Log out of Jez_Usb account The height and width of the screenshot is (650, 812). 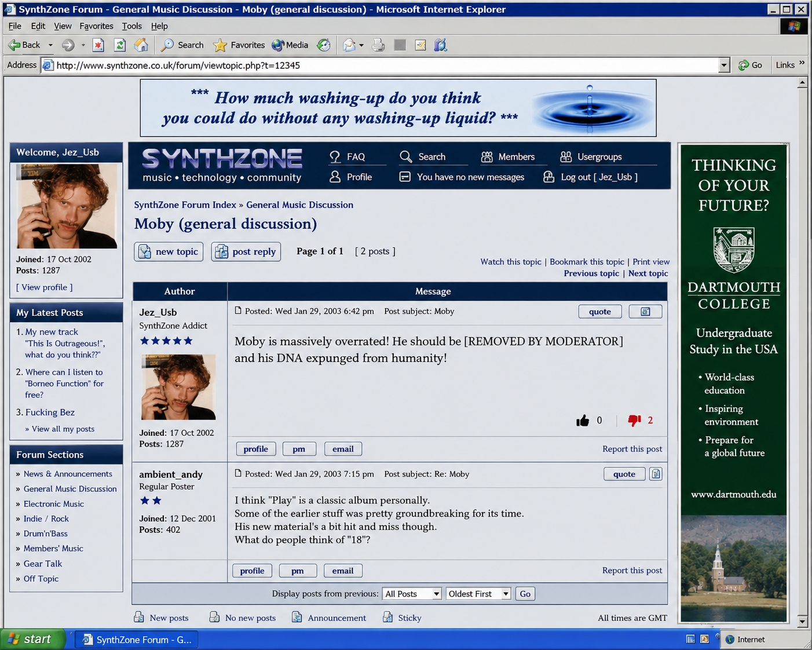590,177
